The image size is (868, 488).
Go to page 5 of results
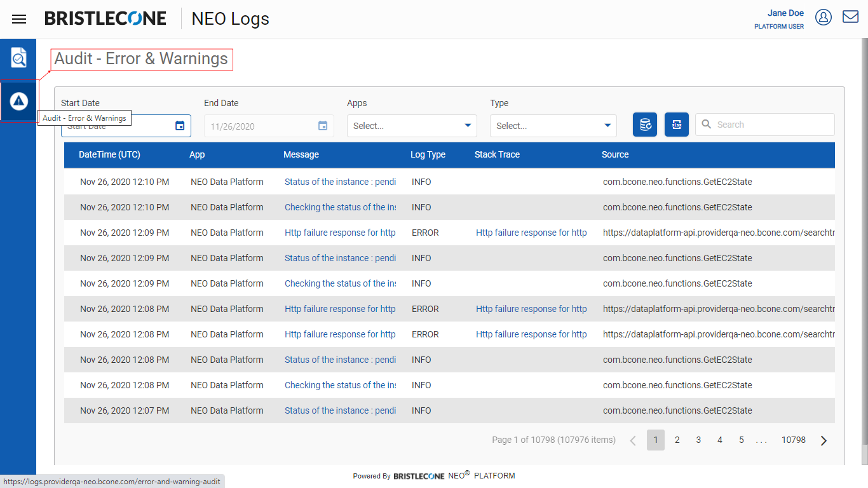(741, 440)
